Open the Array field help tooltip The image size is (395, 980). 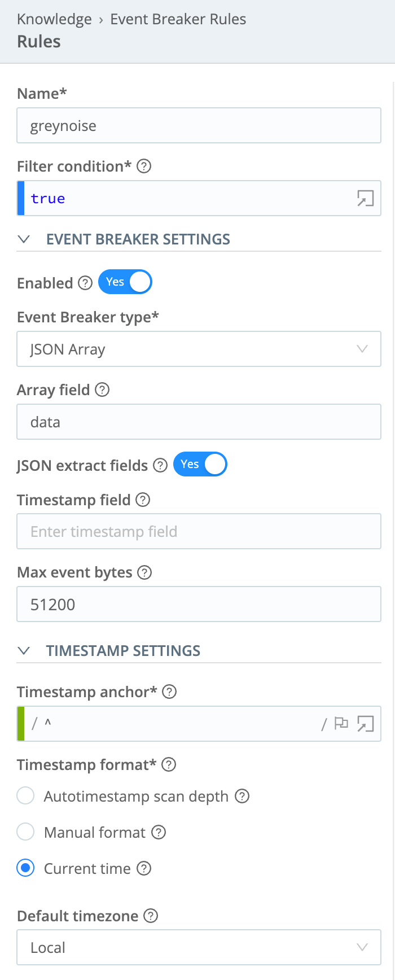[x=102, y=390]
